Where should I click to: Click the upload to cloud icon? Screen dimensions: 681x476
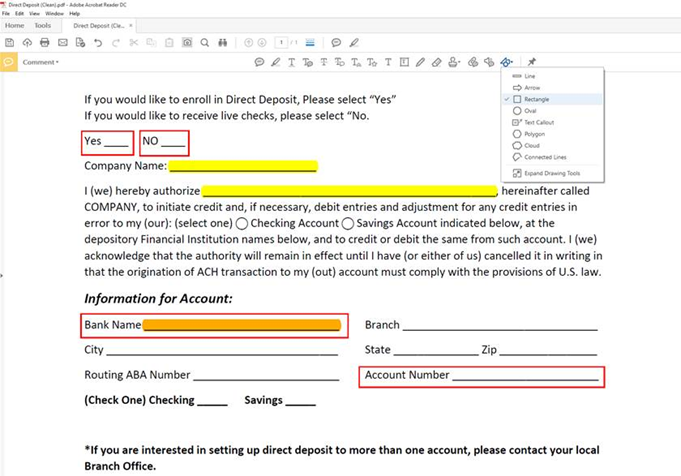pos(27,43)
